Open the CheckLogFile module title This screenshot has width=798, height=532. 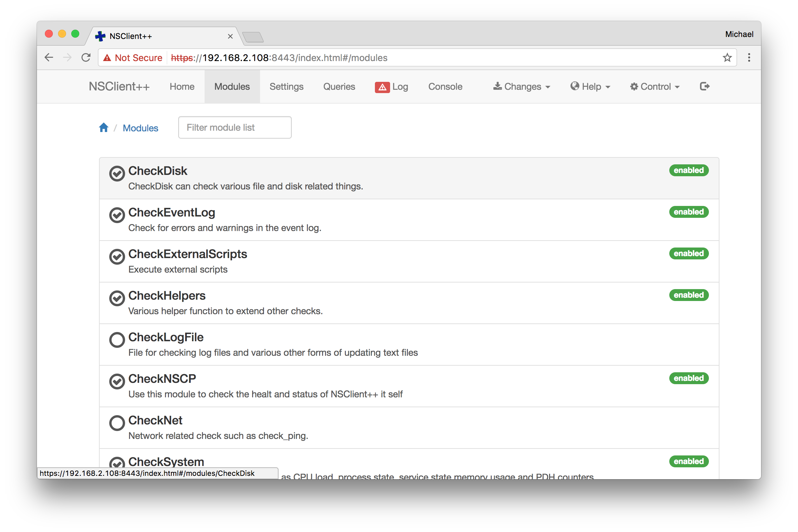pyautogui.click(x=166, y=337)
